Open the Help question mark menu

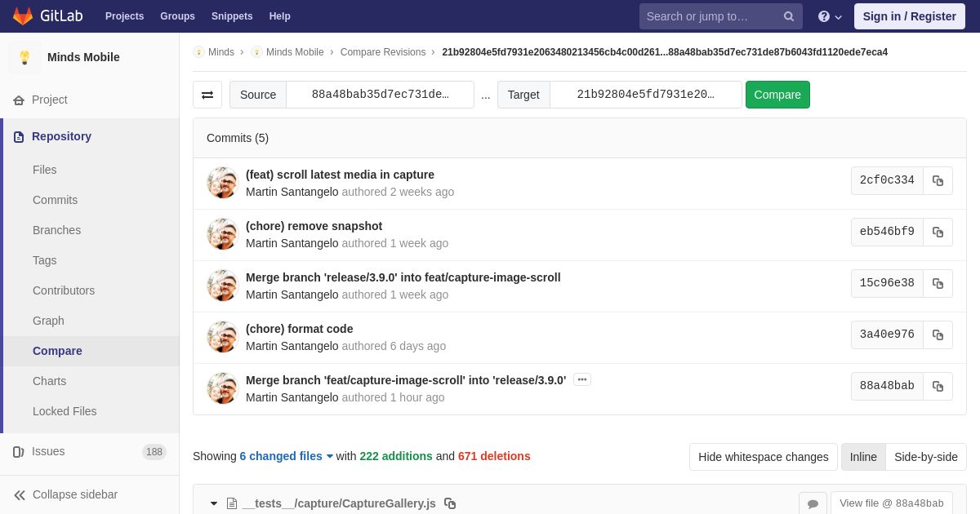pyautogui.click(x=830, y=16)
